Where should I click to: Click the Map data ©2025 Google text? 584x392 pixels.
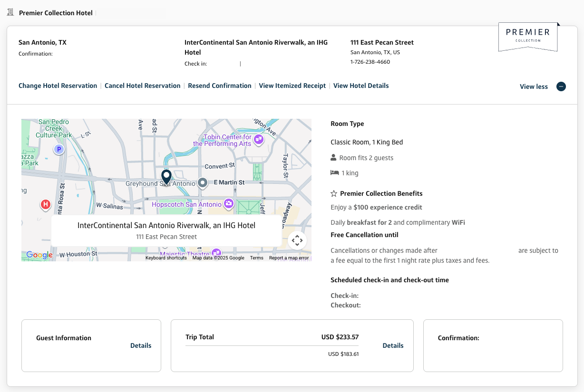tap(218, 258)
